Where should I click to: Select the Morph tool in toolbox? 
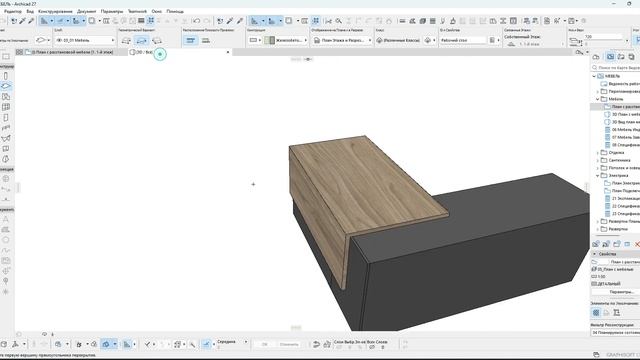tap(6, 159)
